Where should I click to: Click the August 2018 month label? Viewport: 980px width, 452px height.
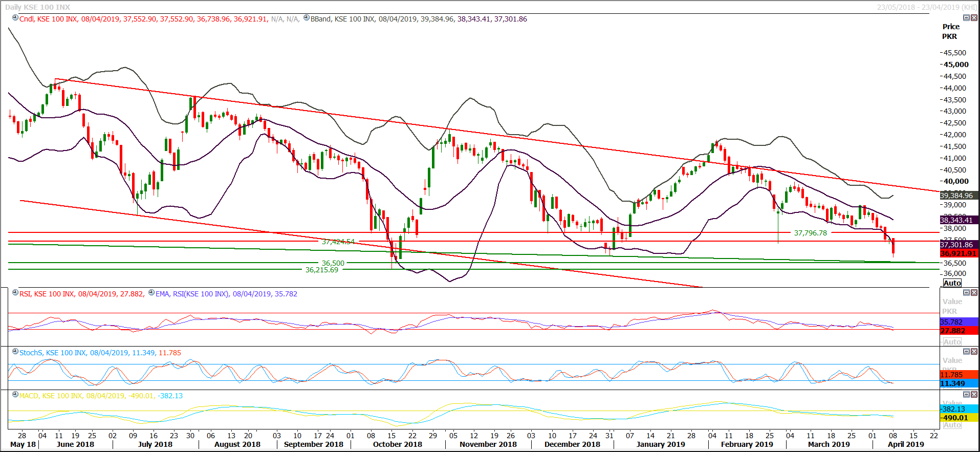click(237, 444)
